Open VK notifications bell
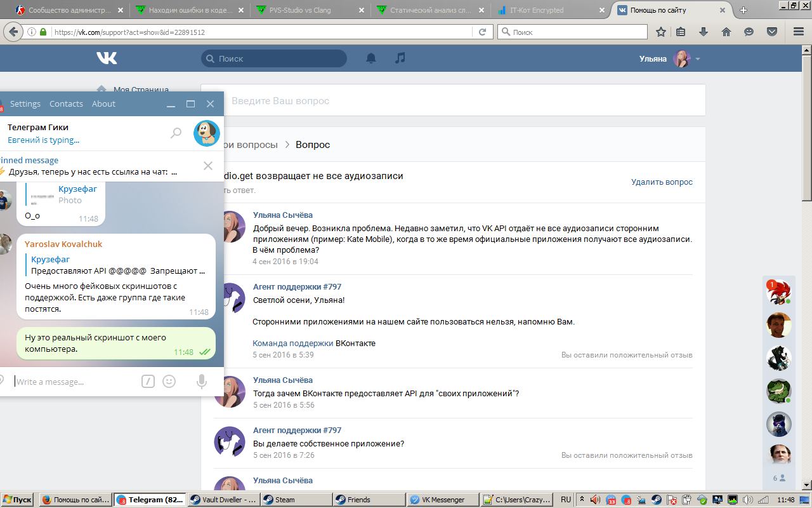 (x=371, y=58)
